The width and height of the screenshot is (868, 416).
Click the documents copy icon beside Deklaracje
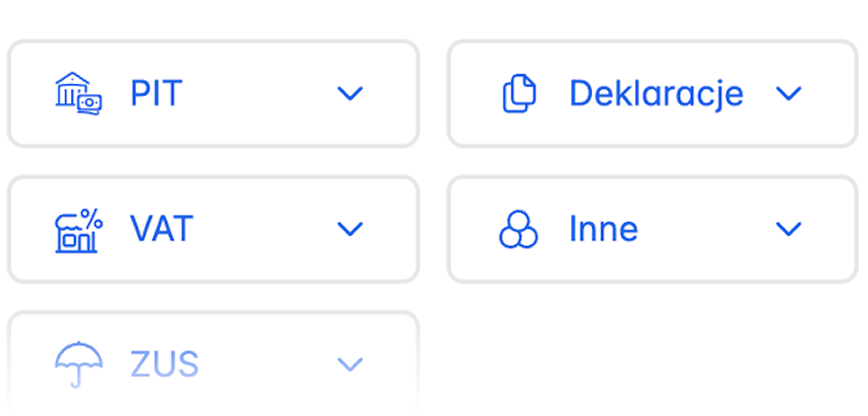click(519, 93)
